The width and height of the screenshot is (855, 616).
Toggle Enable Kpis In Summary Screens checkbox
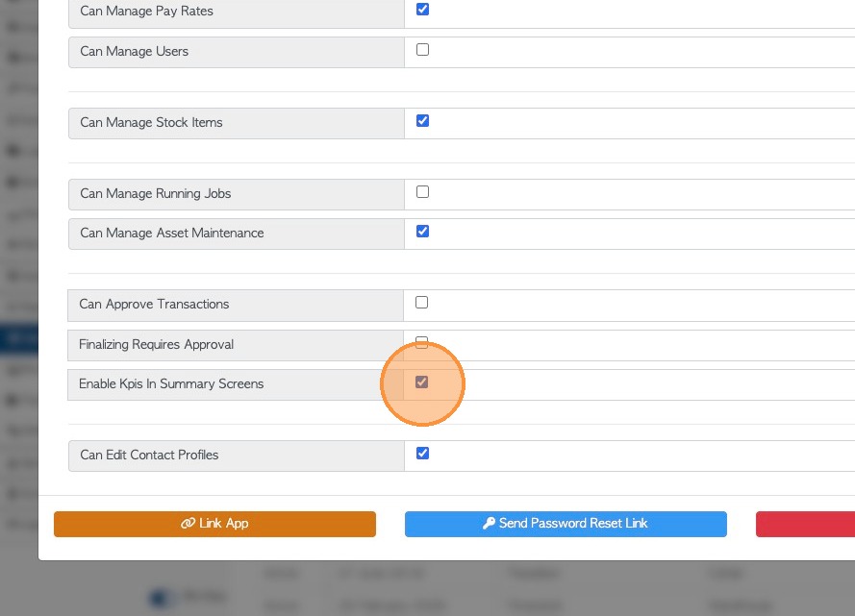[421, 382]
